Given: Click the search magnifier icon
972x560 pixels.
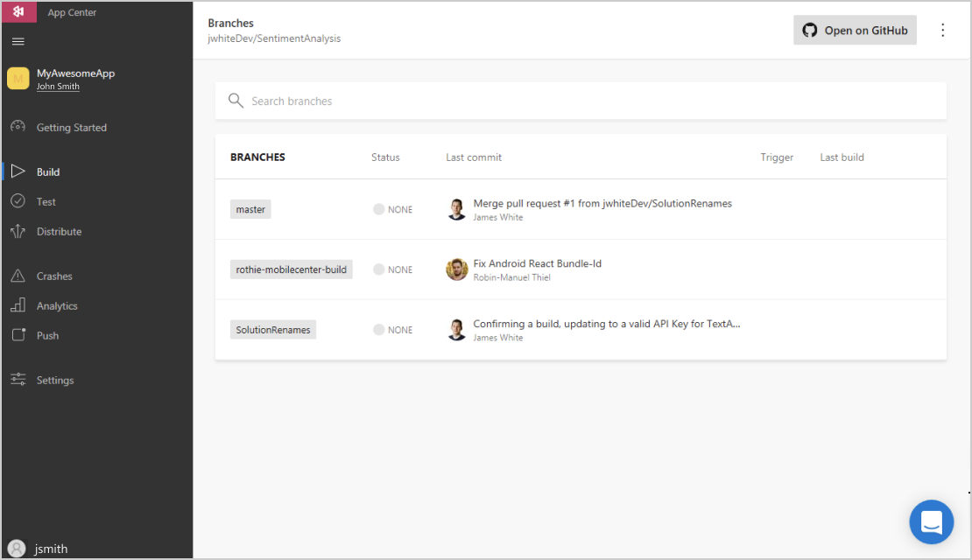Looking at the screenshot, I should pos(236,101).
